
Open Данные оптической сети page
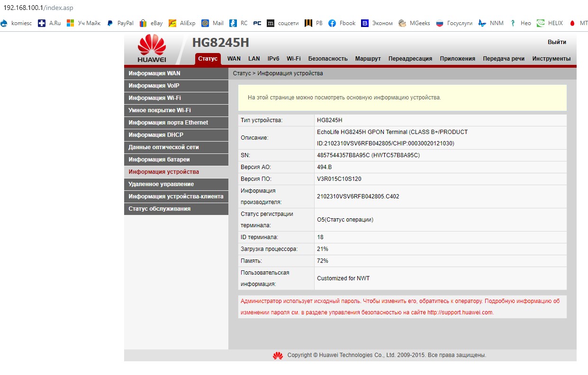tap(176, 147)
